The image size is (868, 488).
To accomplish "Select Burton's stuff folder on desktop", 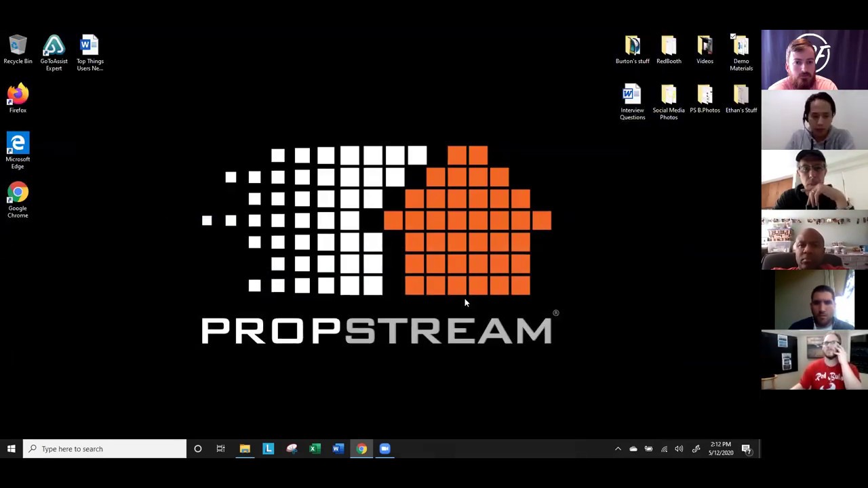I will 632,50.
